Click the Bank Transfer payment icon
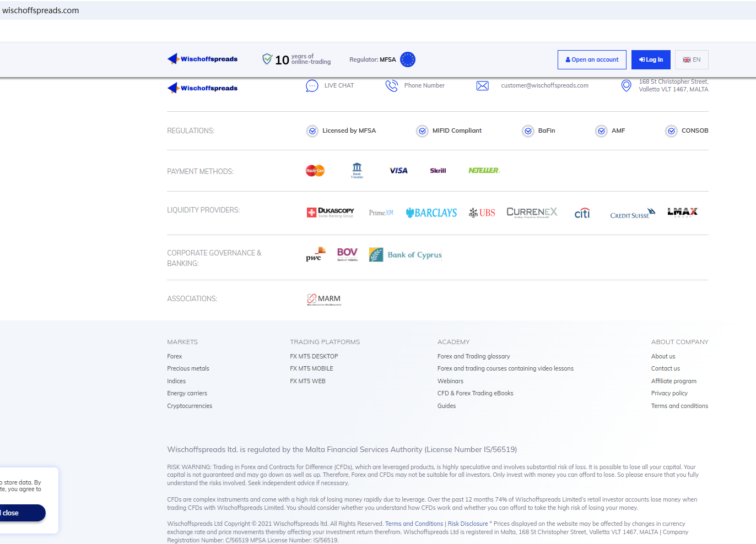756x544 pixels. tap(357, 170)
